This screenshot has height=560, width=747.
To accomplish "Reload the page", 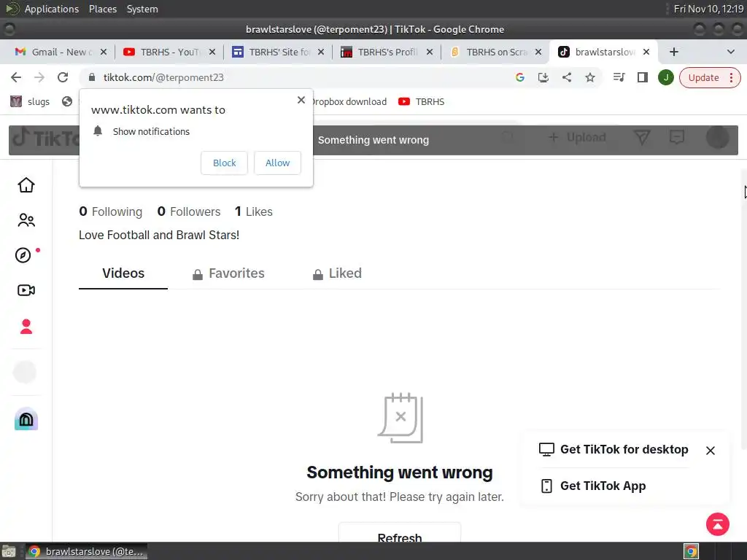I will 63,77.
